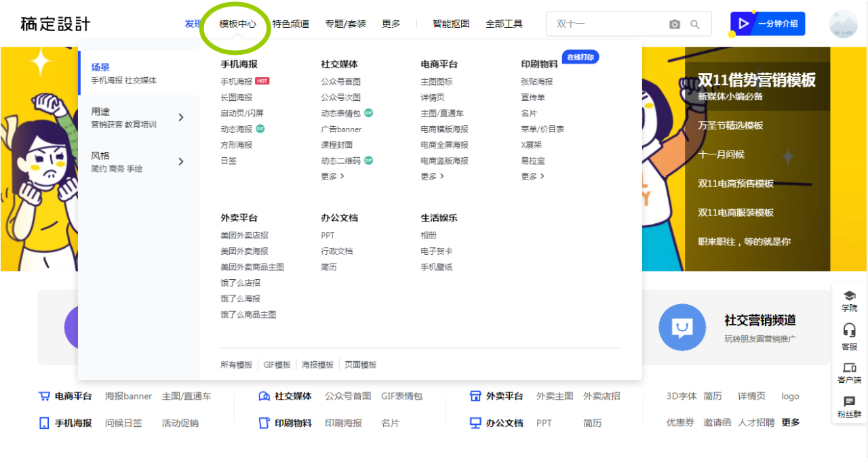Open the 粉丝群 fan group chat icon
Image resolution: width=868 pixels, height=458 pixels.
pyautogui.click(x=849, y=407)
